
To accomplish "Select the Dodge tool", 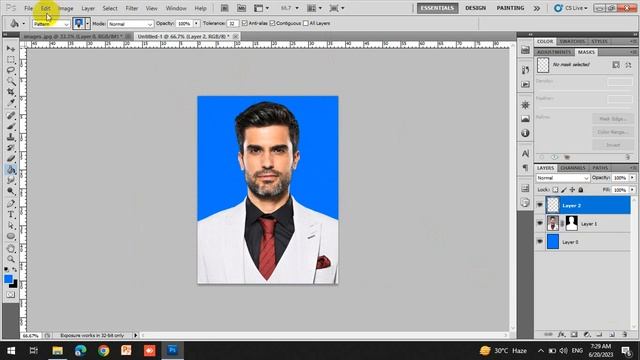I will coord(11,191).
